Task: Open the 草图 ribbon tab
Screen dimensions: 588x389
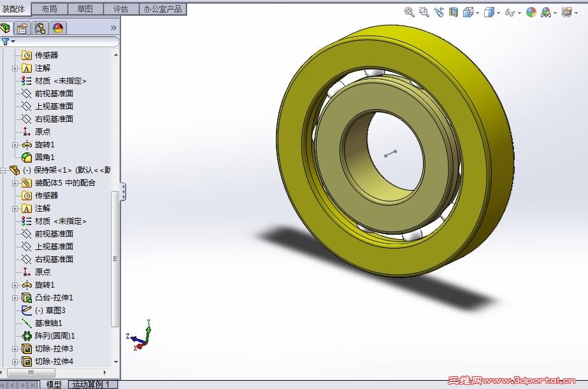Action: click(x=85, y=9)
